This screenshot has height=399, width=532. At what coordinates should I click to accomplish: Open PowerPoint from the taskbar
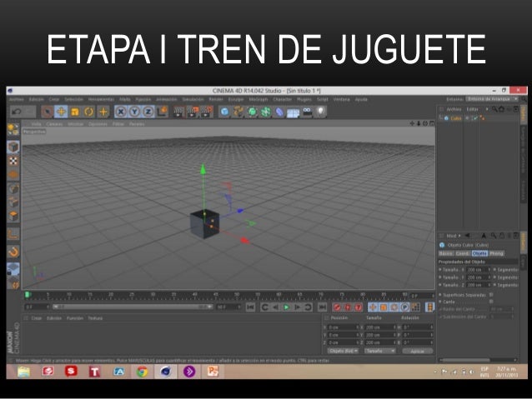pos(213,372)
